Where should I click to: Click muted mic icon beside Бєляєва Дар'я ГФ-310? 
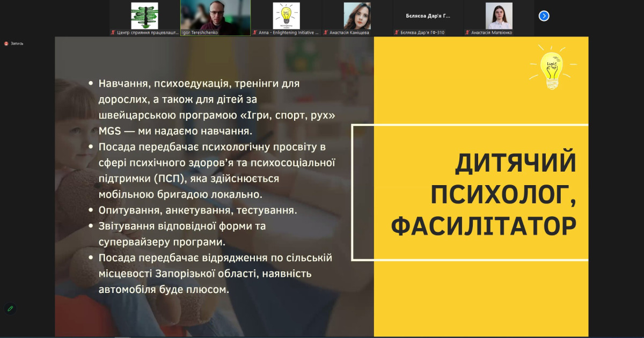[397, 32]
